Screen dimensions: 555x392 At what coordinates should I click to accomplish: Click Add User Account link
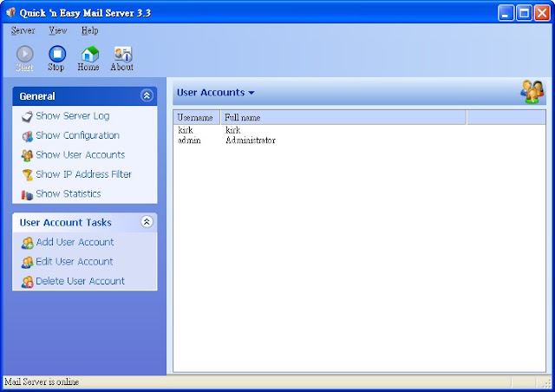[75, 242]
